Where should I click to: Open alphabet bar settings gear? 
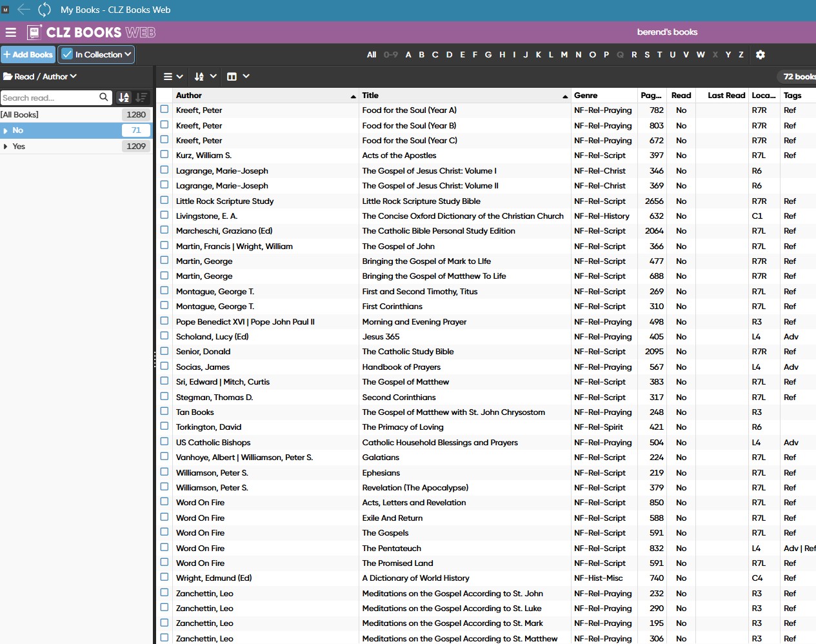(x=761, y=55)
